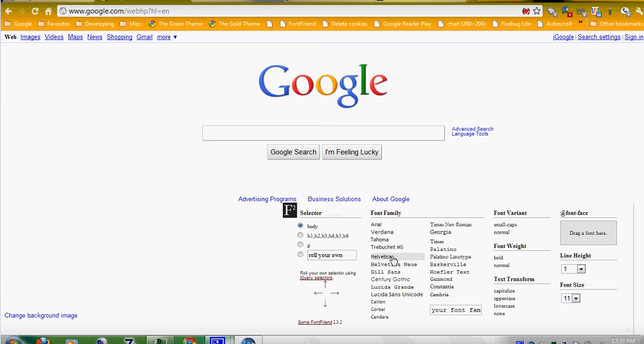
Task: Select the h1,h2,h3,h4,h5,h6 radio button
Action: pyautogui.click(x=300, y=235)
